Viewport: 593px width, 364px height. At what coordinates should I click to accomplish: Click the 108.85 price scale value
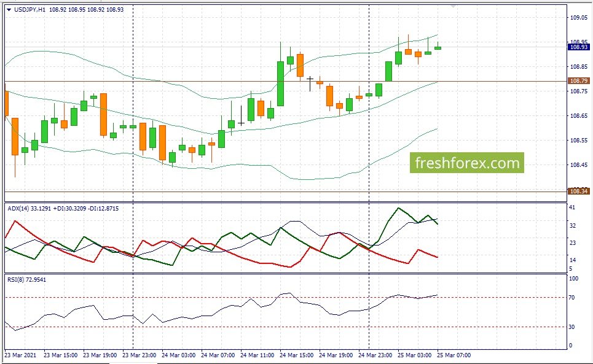click(x=579, y=66)
